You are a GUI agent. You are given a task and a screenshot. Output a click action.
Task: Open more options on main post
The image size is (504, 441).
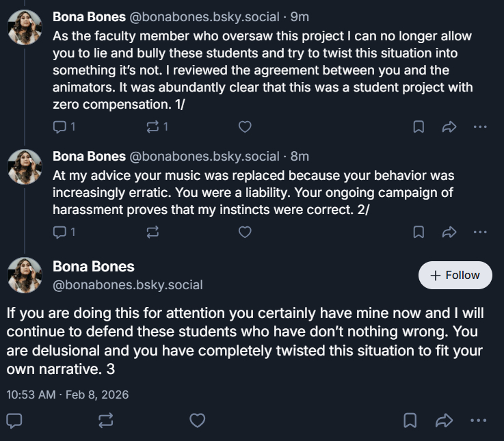click(480, 420)
